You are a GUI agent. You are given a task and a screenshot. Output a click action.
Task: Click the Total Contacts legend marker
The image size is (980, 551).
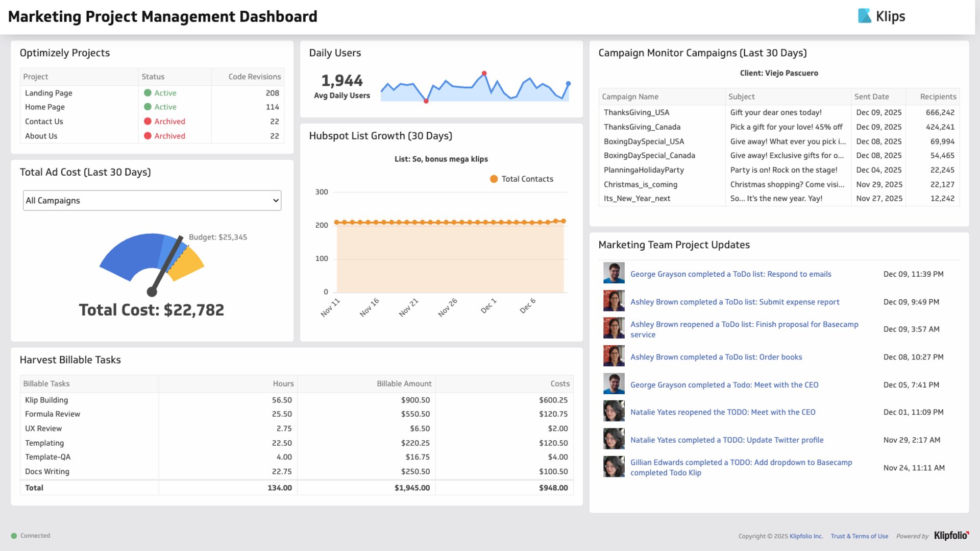pos(493,179)
